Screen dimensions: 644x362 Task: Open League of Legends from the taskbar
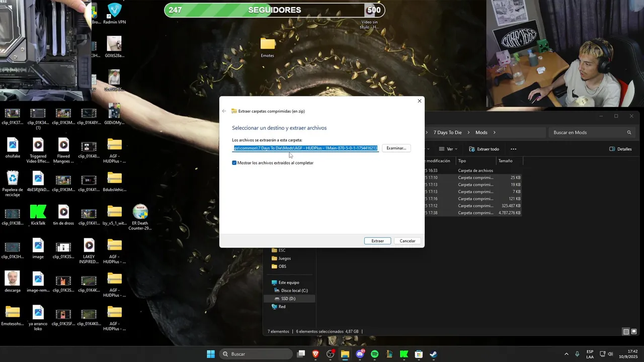click(389, 354)
